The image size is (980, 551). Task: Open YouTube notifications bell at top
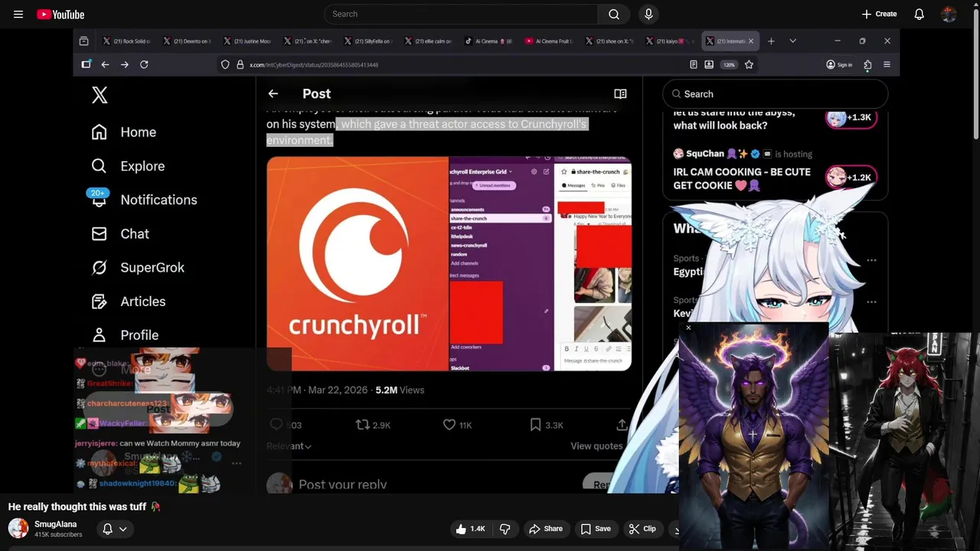click(920, 15)
